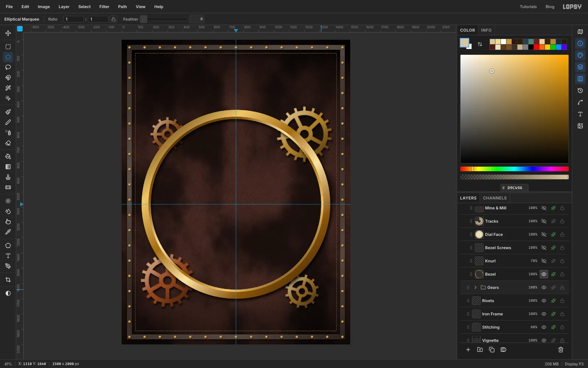Duplicate the selected layer
Viewport: 588px width, 368px height.
pos(492,350)
